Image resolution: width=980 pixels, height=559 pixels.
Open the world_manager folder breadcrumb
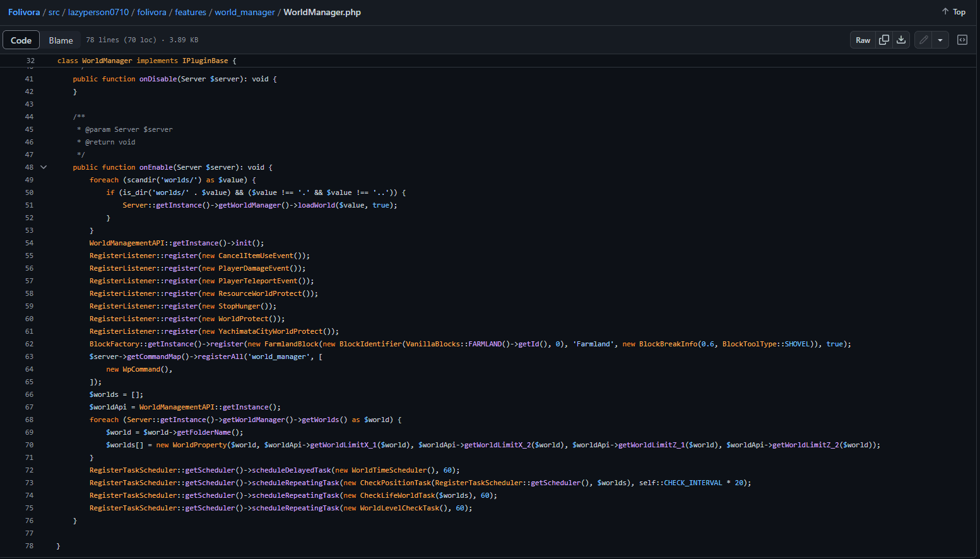coord(245,12)
